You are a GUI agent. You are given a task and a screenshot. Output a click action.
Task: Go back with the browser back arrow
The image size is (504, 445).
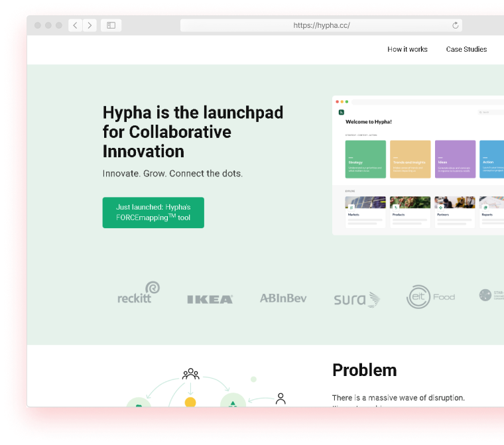[x=75, y=25]
